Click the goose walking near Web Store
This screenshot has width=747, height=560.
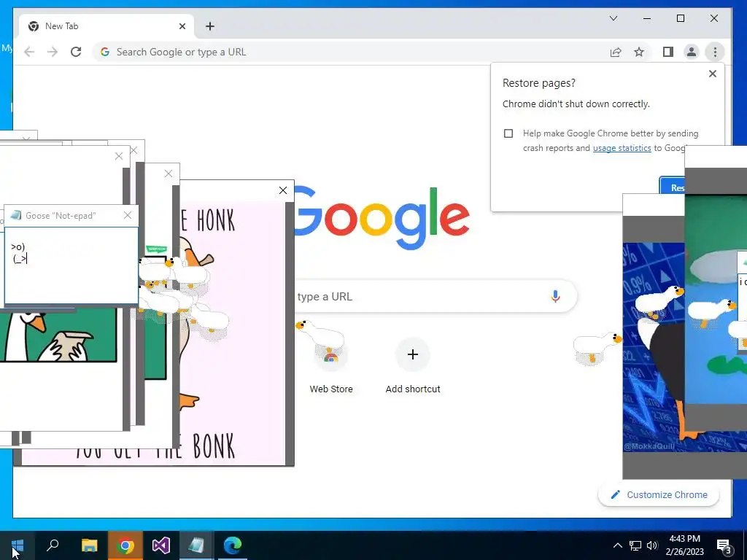[x=320, y=334]
